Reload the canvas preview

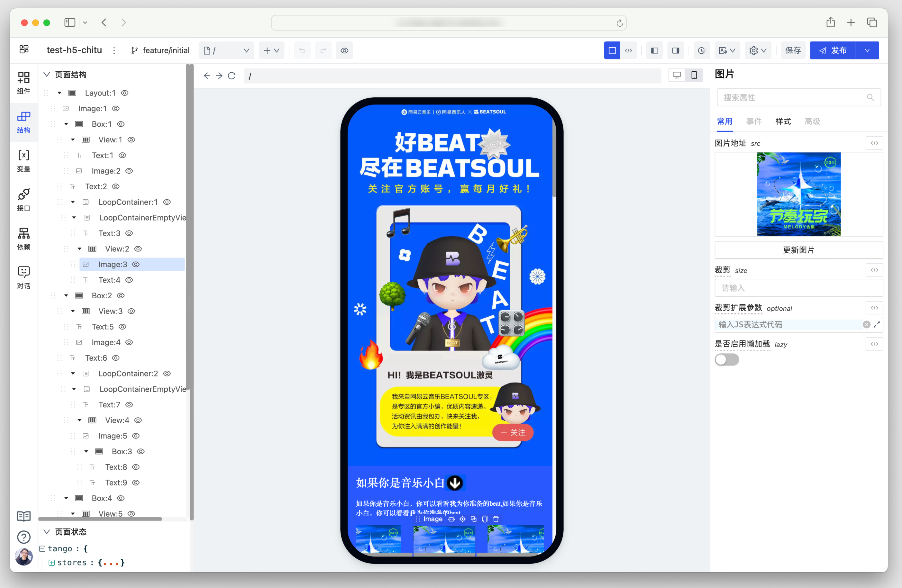point(232,76)
